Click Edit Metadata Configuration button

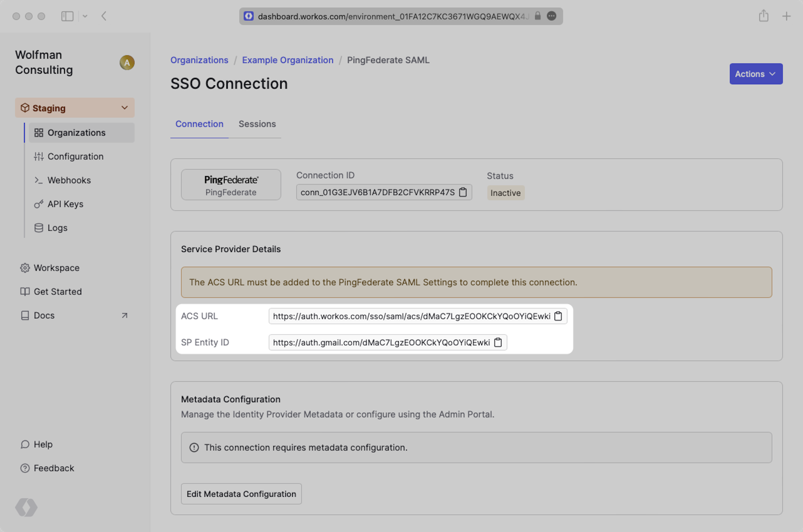(x=241, y=494)
